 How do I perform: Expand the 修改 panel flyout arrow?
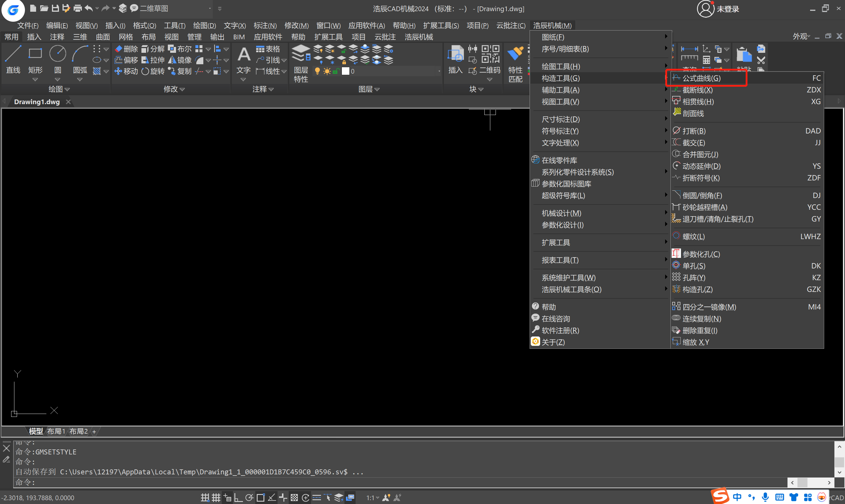182,89
